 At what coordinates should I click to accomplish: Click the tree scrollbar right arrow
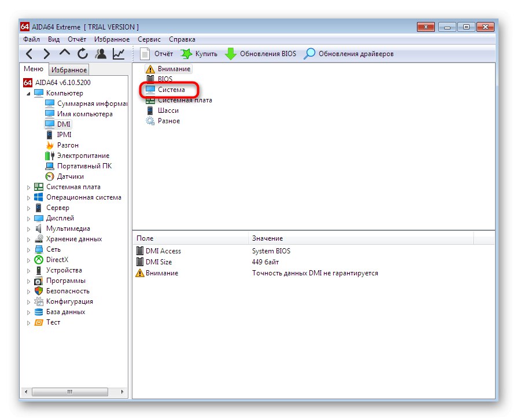coord(123,392)
